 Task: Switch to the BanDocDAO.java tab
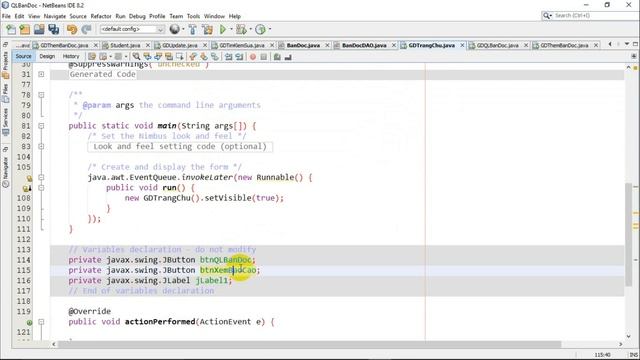pyautogui.click(x=364, y=45)
